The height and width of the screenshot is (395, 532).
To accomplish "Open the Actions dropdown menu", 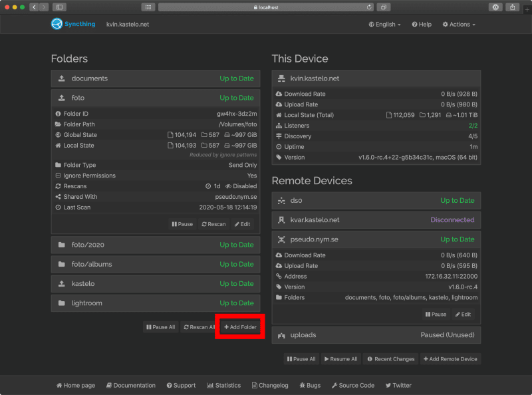I will click(x=459, y=25).
